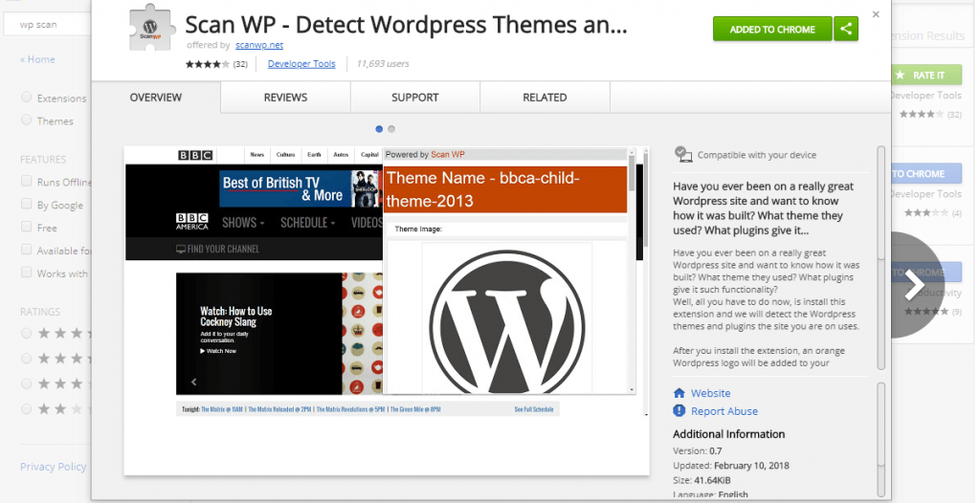This screenshot has height=503, width=980.
Task: Click the 'Additional Information' heading
Action: 728,434
